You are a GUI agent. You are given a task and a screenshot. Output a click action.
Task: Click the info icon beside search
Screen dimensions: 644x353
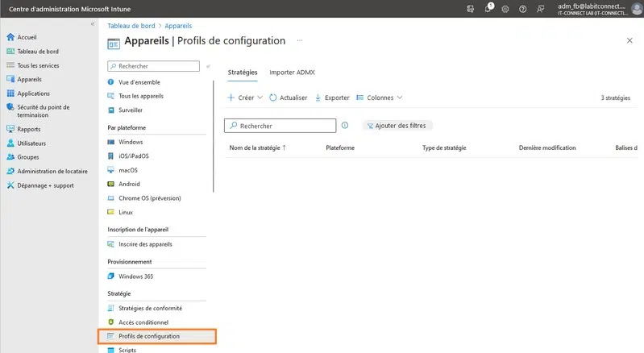click(x=345, y=125)
